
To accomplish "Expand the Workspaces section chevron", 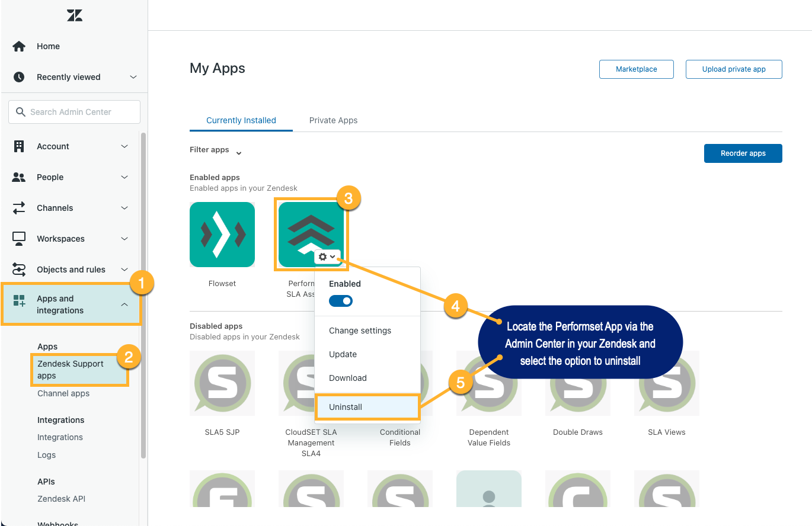I will click(124, 239).
